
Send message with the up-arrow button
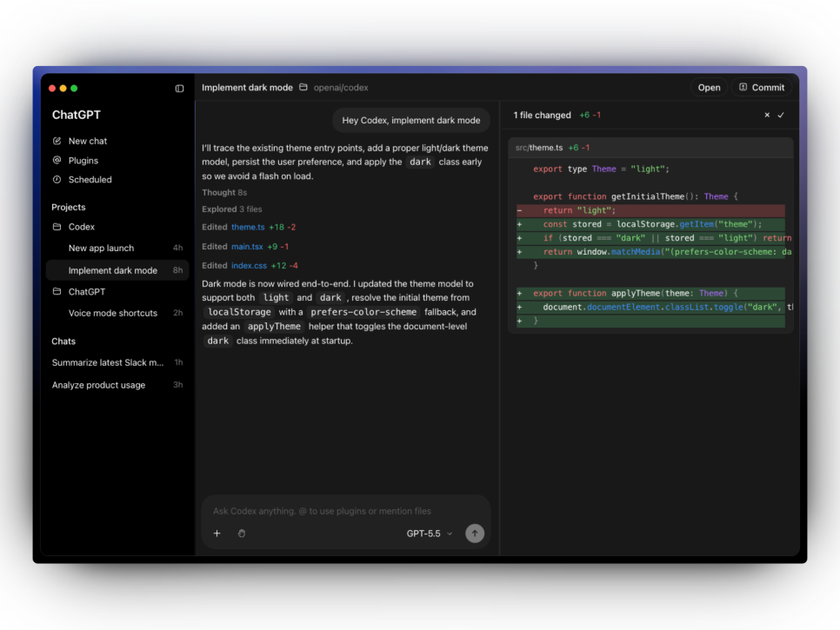coord(475,534)
